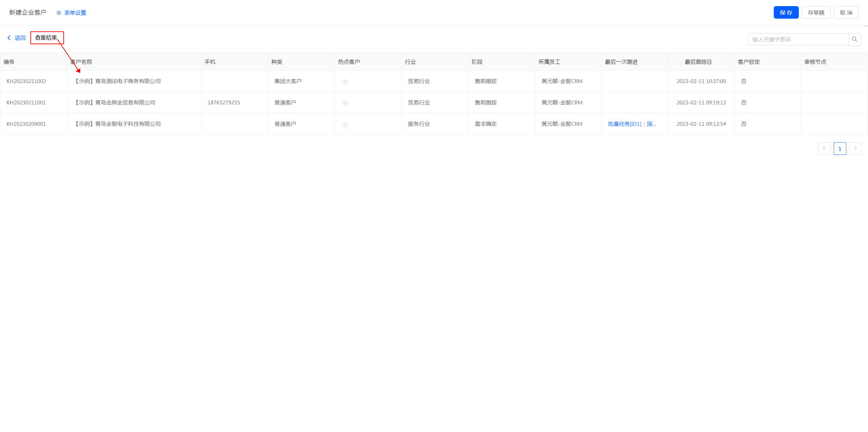Click 否 lock status in KH20230211002 row
Image resolution: width=868 pixels, height=432 pixels.
tap(744, 81)
